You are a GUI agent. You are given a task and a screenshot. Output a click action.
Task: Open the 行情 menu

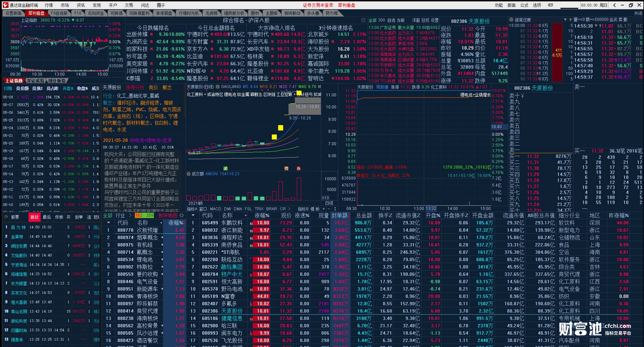pyautogui.click(x=49, y=5)
